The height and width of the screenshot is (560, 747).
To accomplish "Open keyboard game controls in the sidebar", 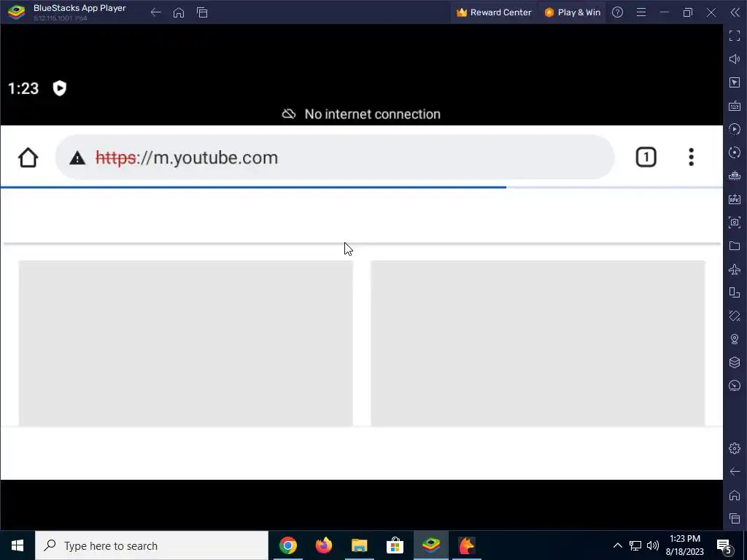I will (x=735, y=106).
